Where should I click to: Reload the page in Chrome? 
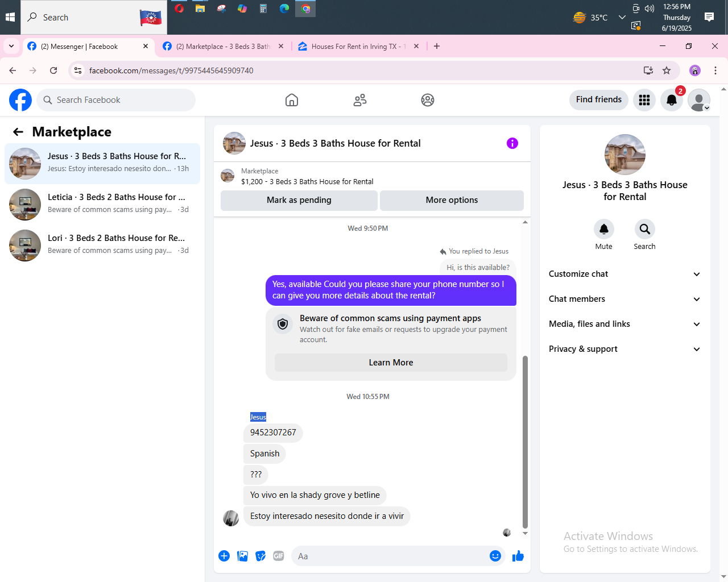click(x=53, y=70)
